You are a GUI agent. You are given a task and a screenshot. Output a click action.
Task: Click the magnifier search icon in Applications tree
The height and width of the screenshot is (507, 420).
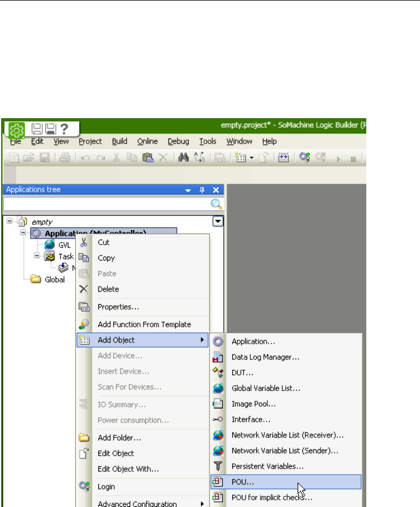click(x=216, y=204)
